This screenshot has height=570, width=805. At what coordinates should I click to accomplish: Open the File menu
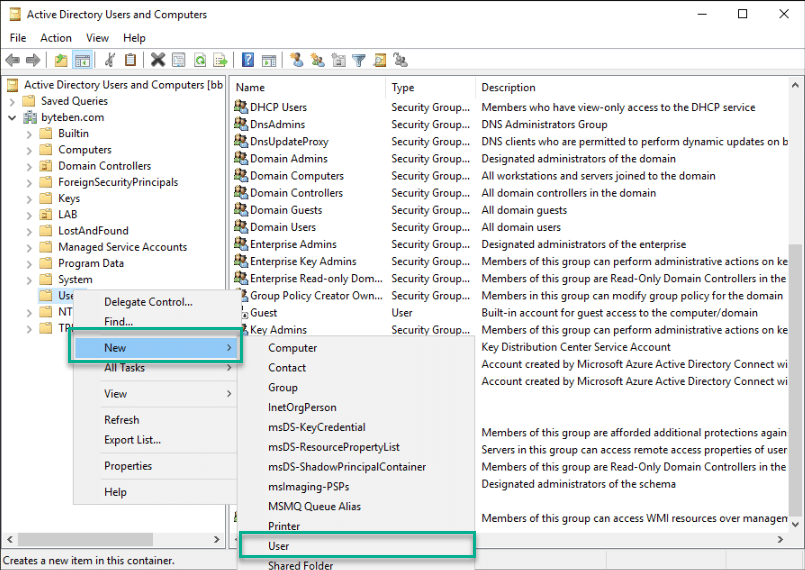tap(18, 38)
